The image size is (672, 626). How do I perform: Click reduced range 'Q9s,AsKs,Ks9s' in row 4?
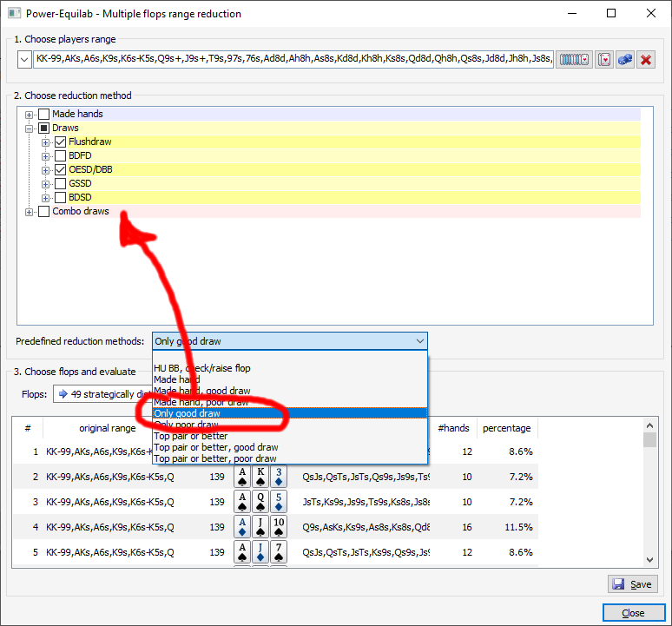pyautogui.click(x=366, y=527)
